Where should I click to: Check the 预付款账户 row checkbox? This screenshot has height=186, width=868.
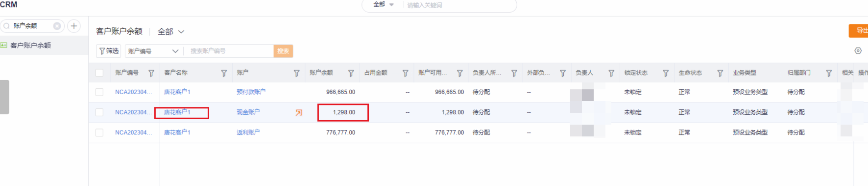[x=99, y=92]
